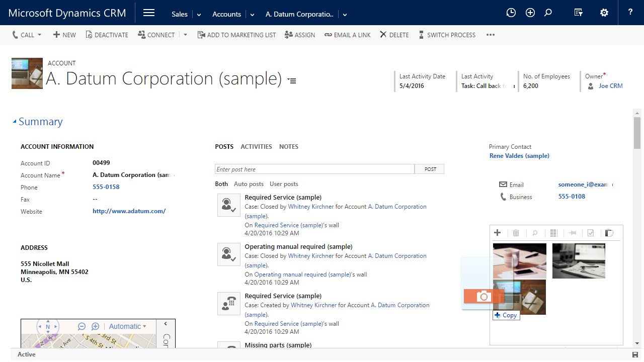644x362 pixels.
Task: Click the account record image
Action: pyautogui.click(x=27, y=73)
